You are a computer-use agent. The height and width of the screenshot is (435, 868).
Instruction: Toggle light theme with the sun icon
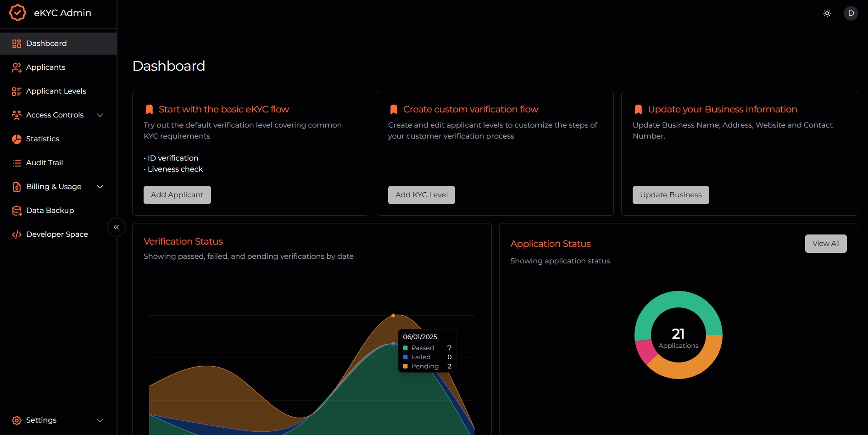[x=827, y=13]
